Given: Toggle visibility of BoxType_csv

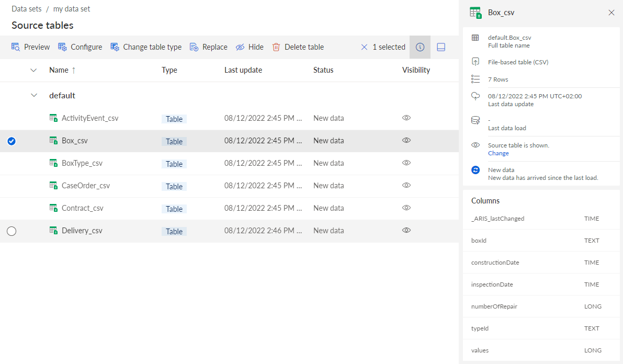Looking at the screenshot, I should 406,163.
